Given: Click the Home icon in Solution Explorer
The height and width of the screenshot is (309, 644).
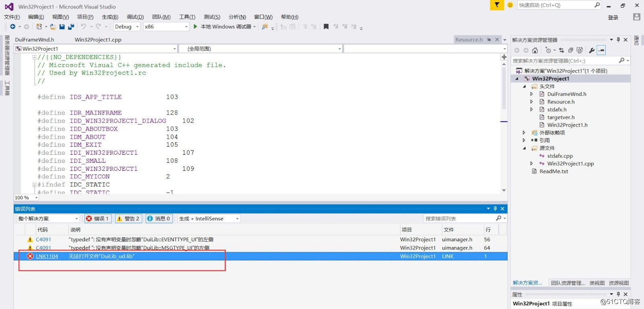Looking at the screenshot, I should pyautogui.click(x=535, y=50).
